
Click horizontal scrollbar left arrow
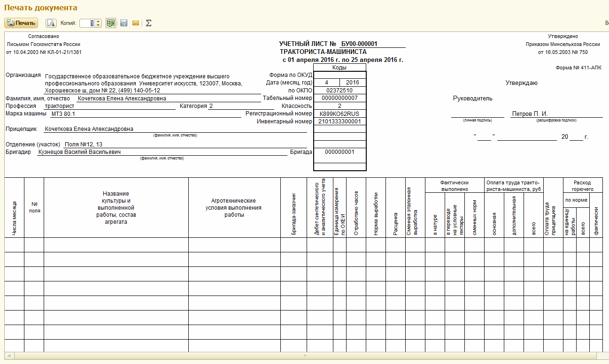tap(9, 356)
